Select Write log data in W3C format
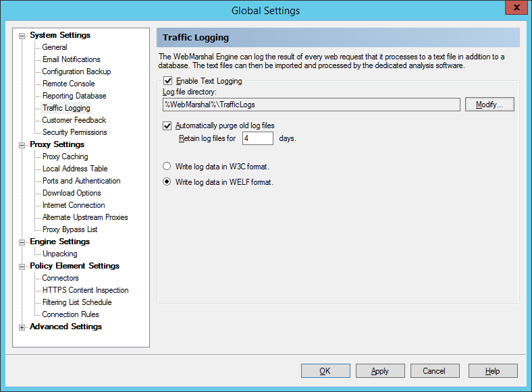Viewport: 532px width, 392px height. [167, 166]
